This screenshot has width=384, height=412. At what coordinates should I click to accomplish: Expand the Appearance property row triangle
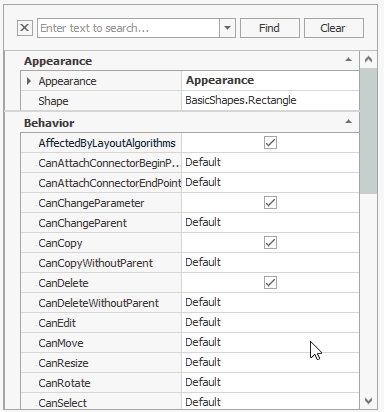click(x=29, y=81)
